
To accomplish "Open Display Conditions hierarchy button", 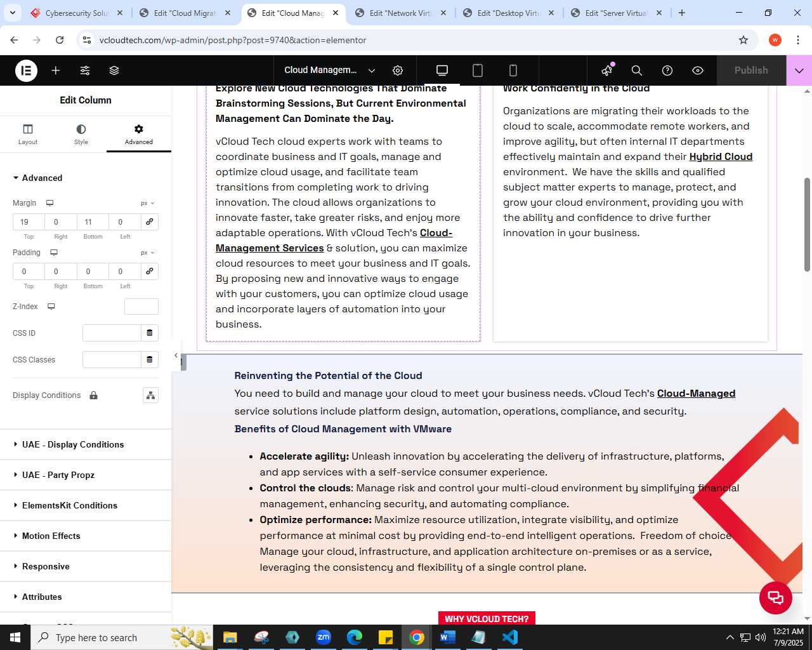I will (150, 395).
